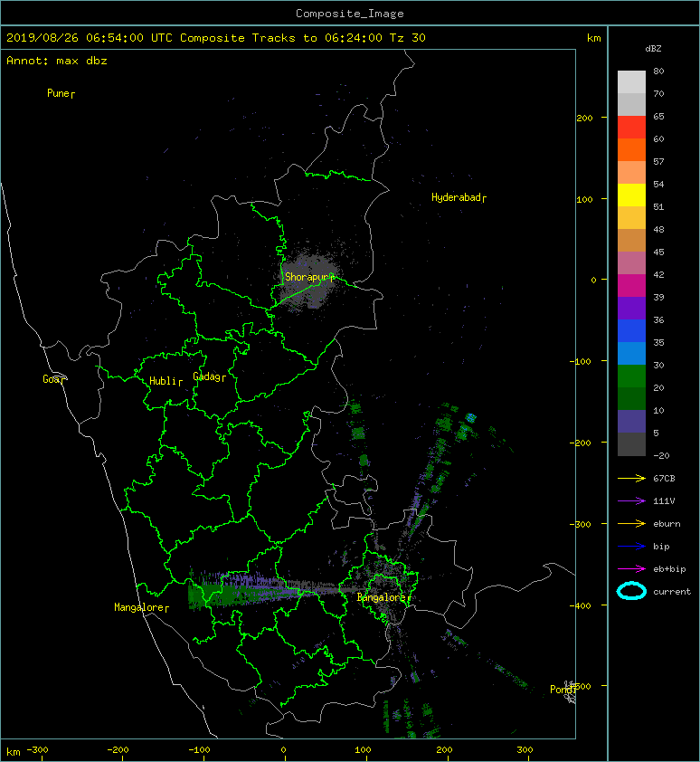Select the light gray 80–70 dBZ swatch
700x762 pixels.
631,82
